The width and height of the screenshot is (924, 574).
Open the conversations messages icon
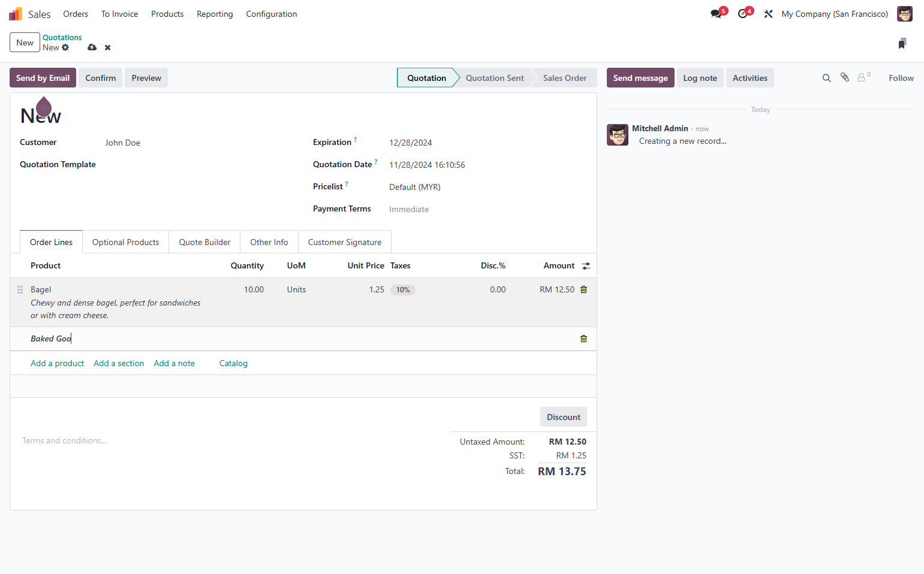click(x=716, y=14)
